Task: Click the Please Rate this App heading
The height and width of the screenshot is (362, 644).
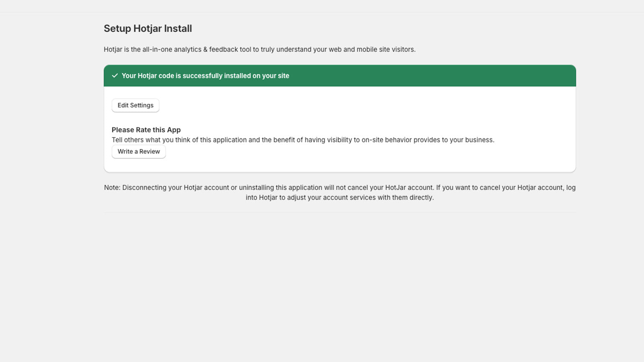Action: point(146,130)
